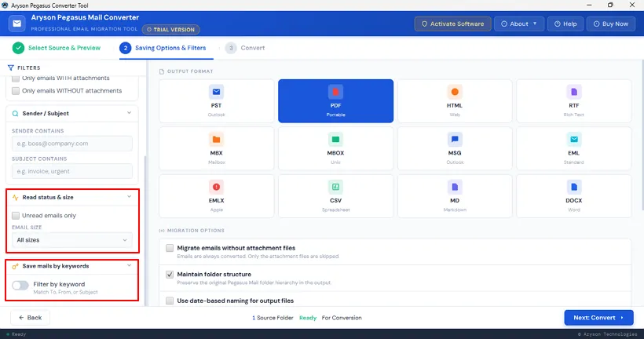Select the PST Outlook format icon

[217, 92]
